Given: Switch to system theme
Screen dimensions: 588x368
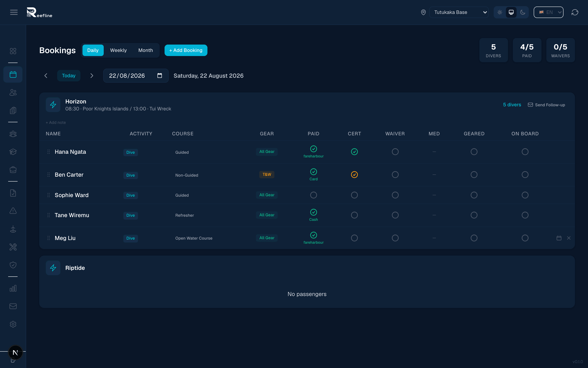Looking at the screenshot, I should 511,12.
